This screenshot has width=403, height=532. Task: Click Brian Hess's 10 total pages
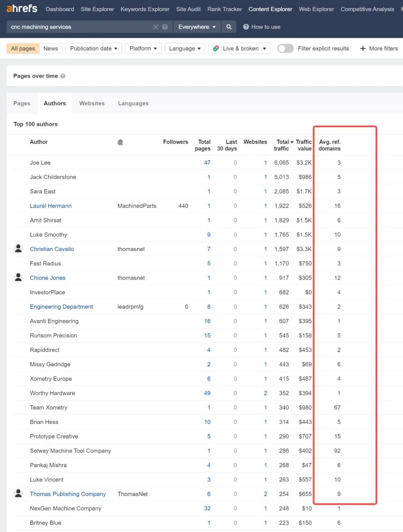207,422
